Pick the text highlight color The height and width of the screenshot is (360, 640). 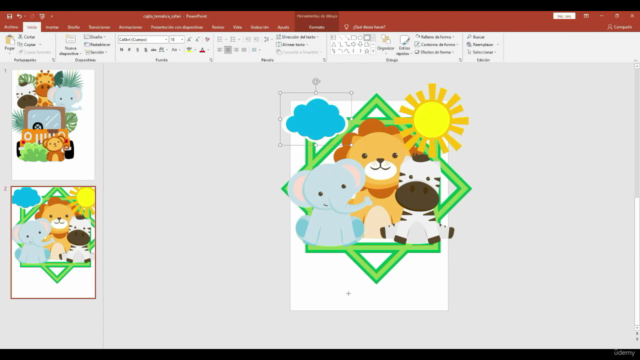click(x=189, y=50)
